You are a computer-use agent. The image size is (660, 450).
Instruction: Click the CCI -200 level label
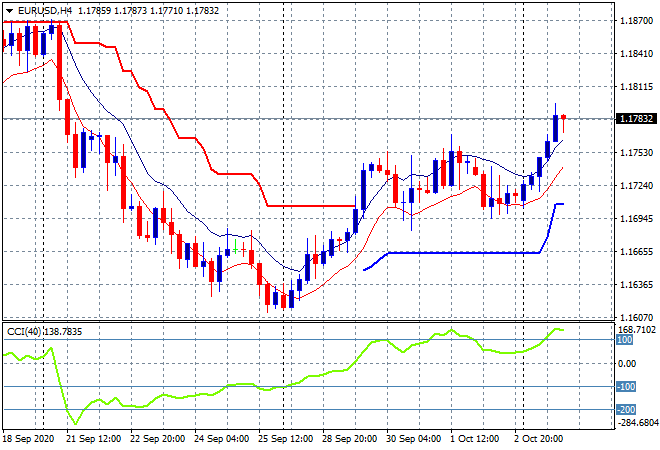tap(625, 409)
